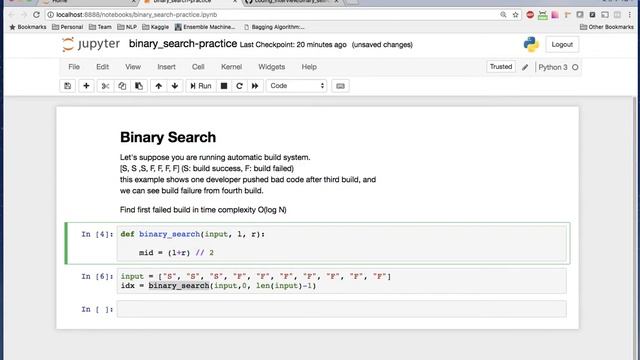This screenshot has width=640, height=360.
Task: Open the Kernel menu
Action: click(231, 67)
